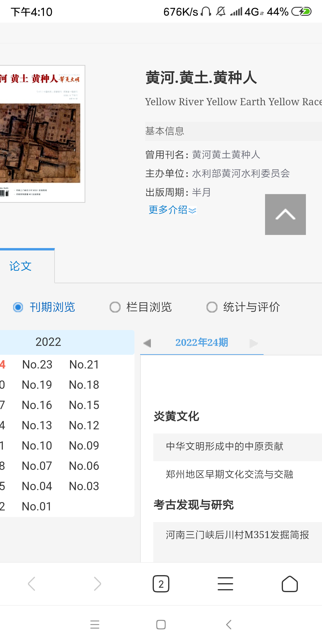Select the 栏目浏览 radio option
This screenshot has width=322, height=644.
[x=115, y=307]
